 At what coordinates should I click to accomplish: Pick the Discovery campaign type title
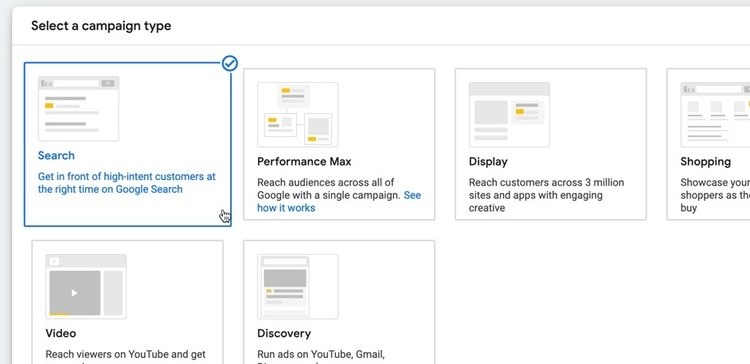click(x=284, y=333)
